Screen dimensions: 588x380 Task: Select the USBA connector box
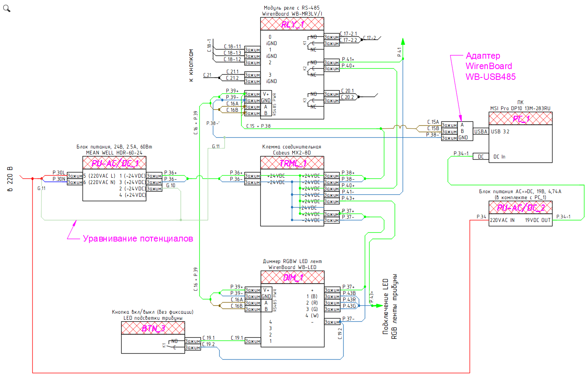(481, 131)
